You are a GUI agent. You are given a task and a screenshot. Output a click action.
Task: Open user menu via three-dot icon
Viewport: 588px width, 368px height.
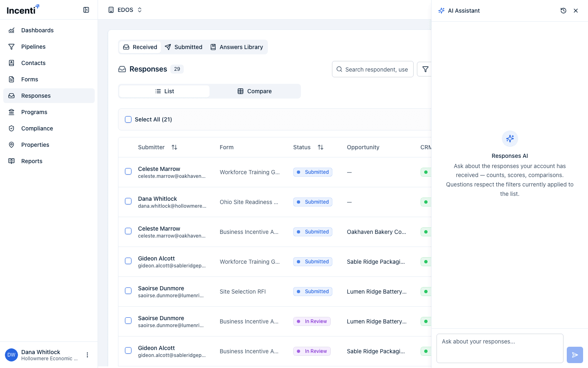pos(87,355)
